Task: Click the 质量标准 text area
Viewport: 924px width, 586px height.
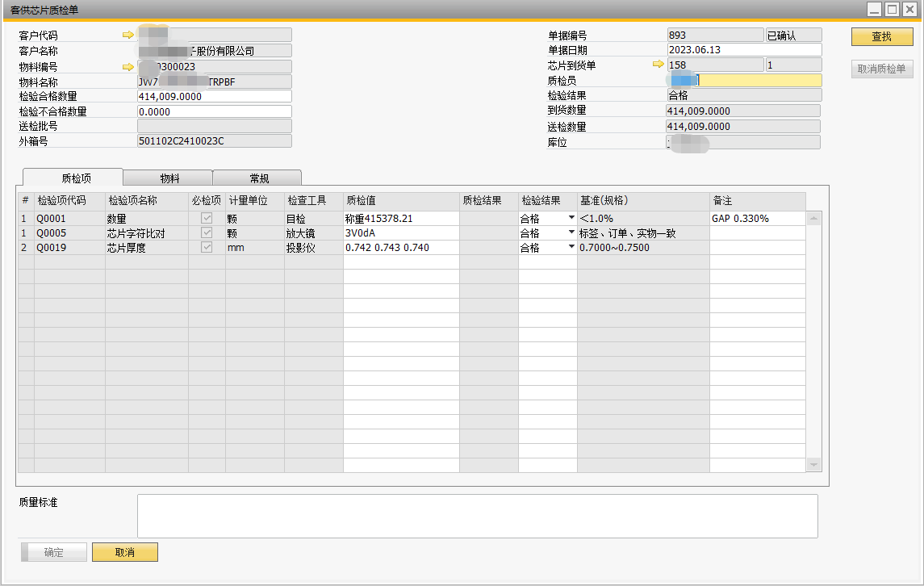Action: click(x=477, y=516)
